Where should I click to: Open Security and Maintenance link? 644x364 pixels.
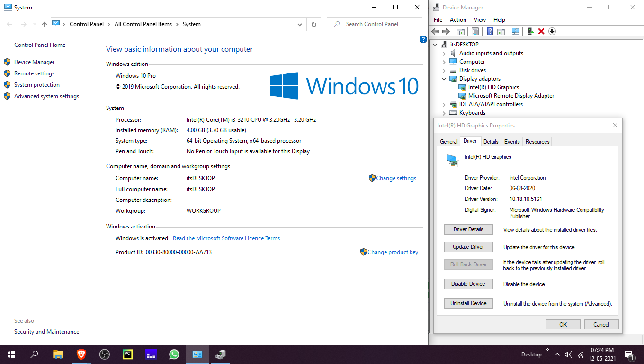(x=46, y=332)
